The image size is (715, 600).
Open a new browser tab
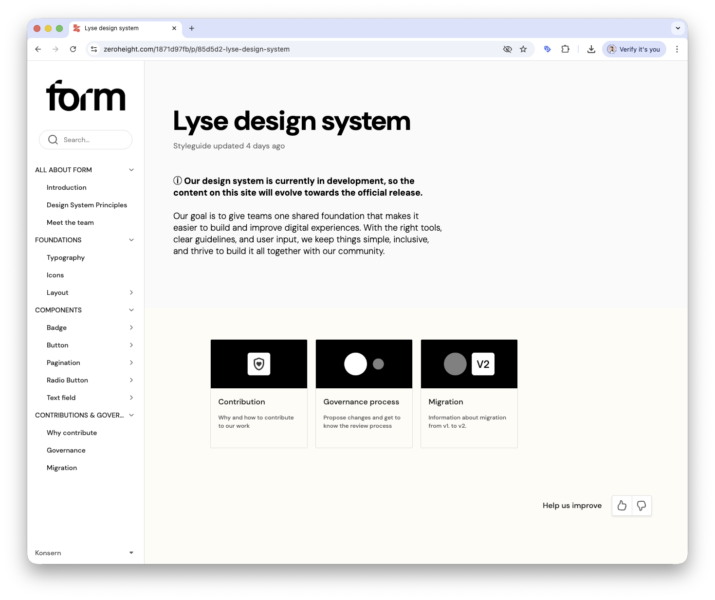coord(192,28)
